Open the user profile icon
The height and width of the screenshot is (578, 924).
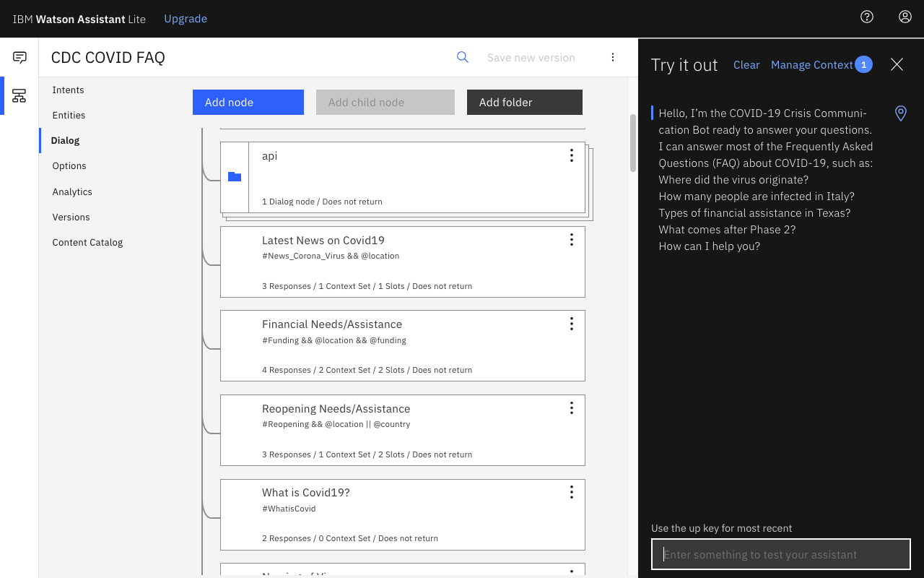[x=905, y=17]
